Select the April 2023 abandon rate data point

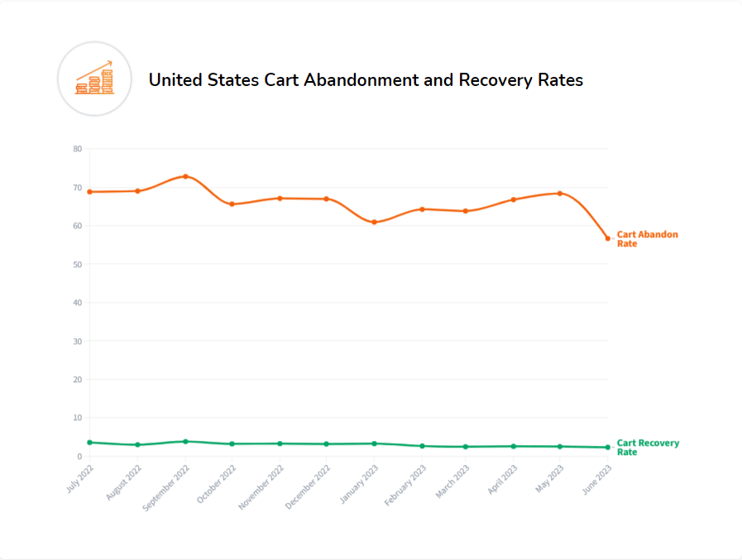[514, 199]
